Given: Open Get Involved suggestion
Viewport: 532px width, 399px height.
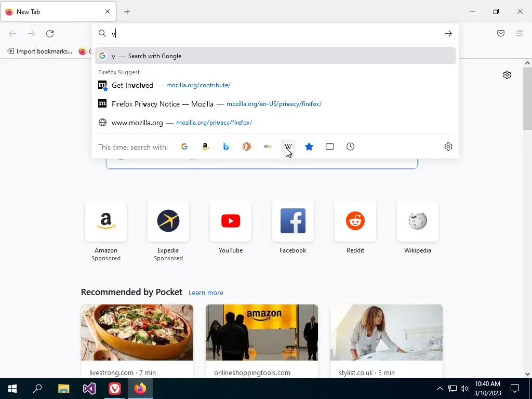Looking at the screenshot, I should (275, 85).
